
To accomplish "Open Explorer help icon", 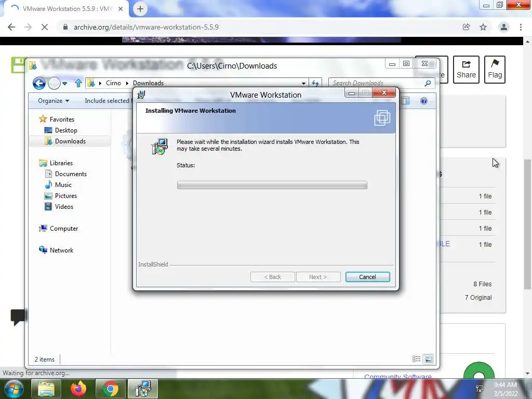I will [x=424, y=101].
